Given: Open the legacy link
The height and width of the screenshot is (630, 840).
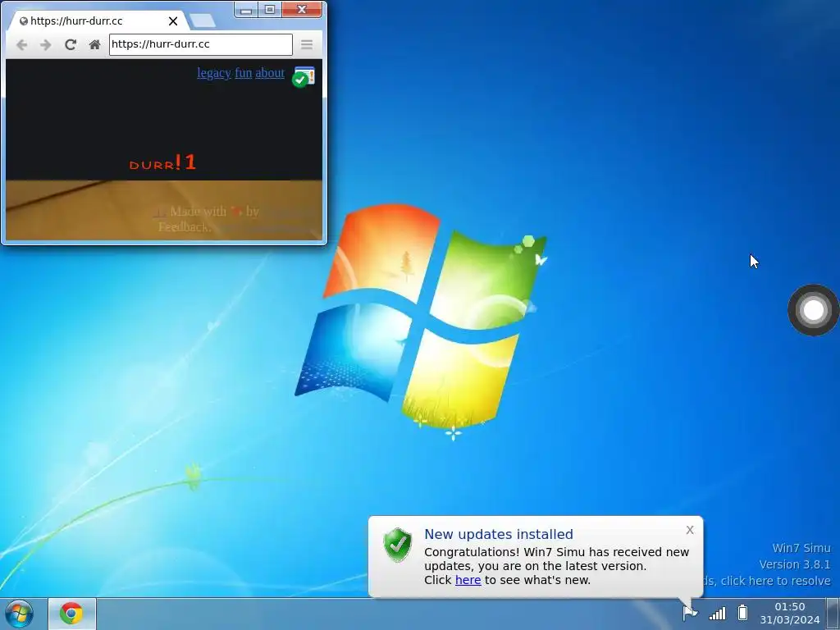Looking at the screenshot, I should [x=214, y=73].
